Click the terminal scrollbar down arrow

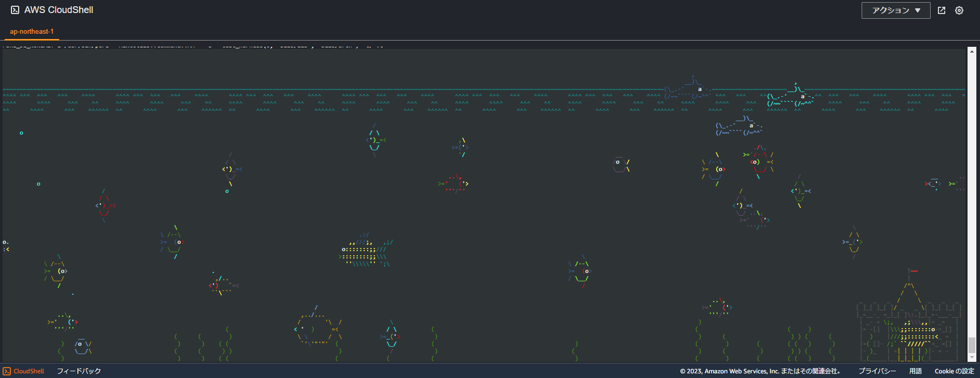(972, 358)
